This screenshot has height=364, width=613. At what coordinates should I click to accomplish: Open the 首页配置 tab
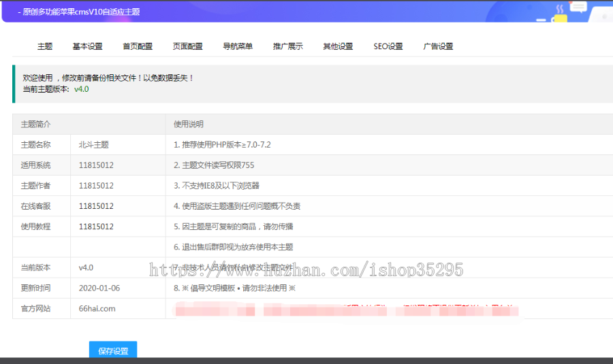pos(138,46)
